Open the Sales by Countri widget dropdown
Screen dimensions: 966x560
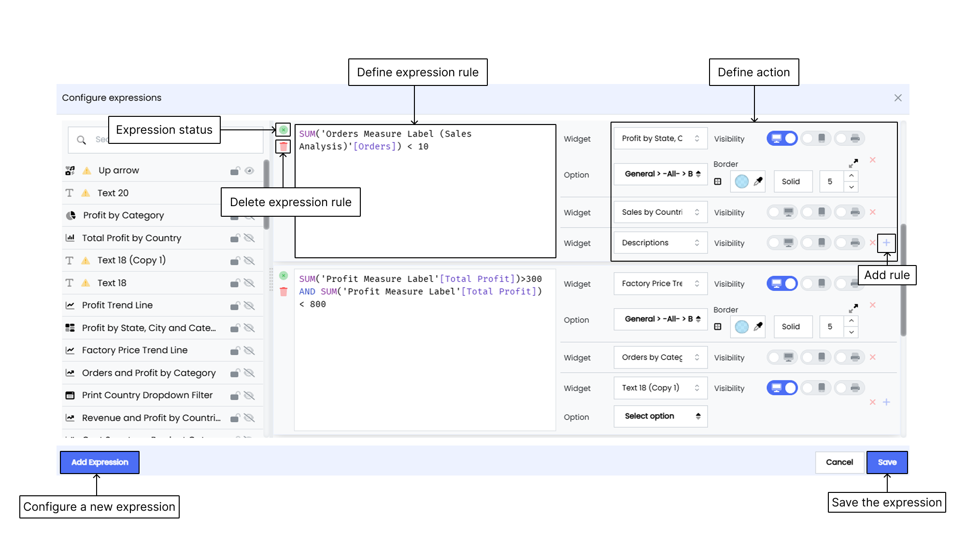click(x=660, y=212)
